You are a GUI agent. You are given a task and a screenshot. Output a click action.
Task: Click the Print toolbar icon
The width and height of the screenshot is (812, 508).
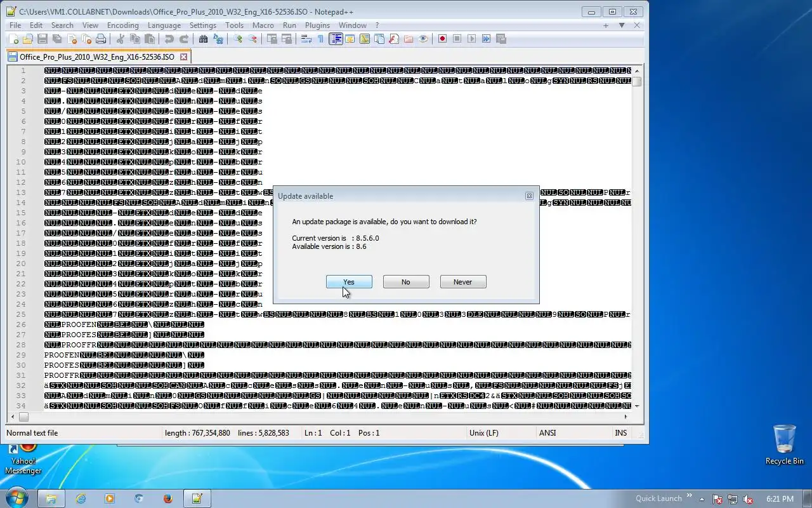point(101,39)
